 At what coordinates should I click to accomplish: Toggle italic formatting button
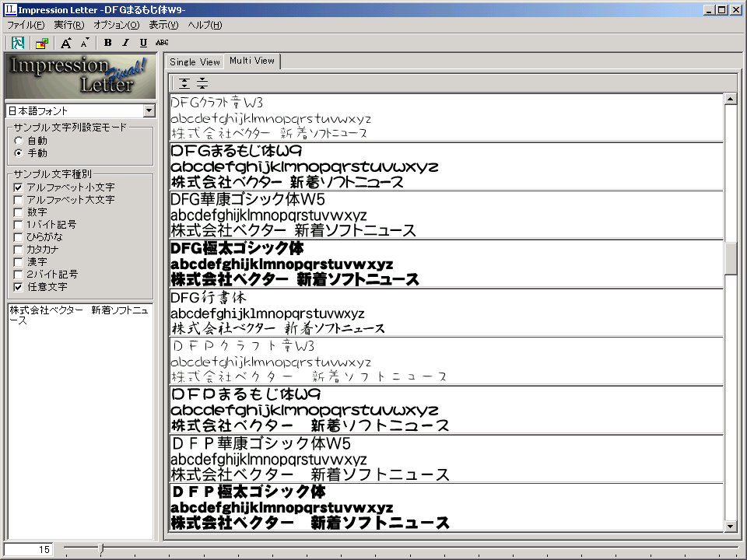pos(126,43)
